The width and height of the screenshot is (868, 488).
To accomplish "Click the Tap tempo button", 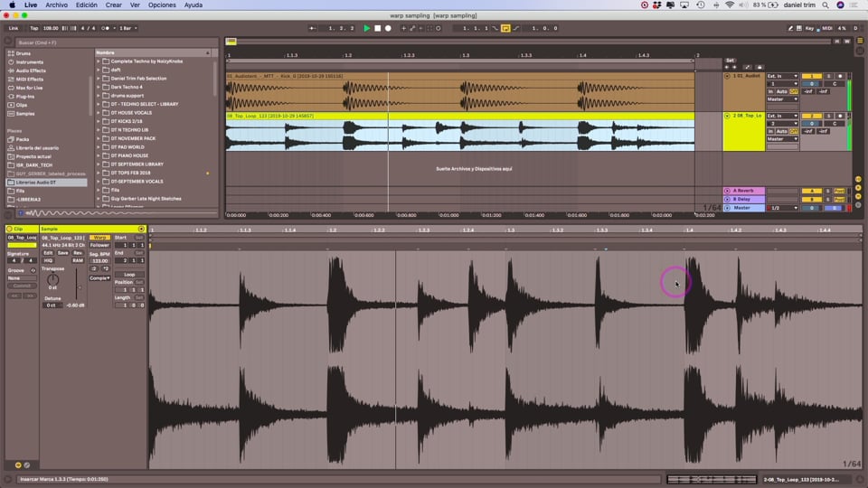I will pos(34,28).
